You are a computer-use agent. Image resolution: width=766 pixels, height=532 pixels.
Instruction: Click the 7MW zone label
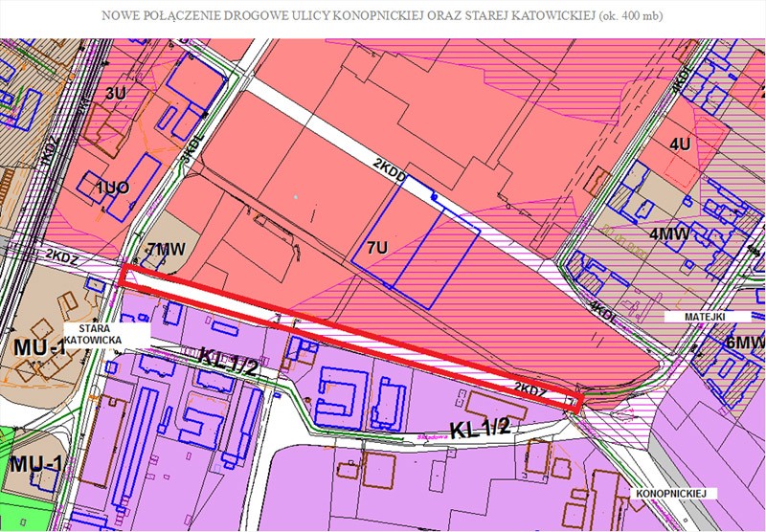(165, 250)
